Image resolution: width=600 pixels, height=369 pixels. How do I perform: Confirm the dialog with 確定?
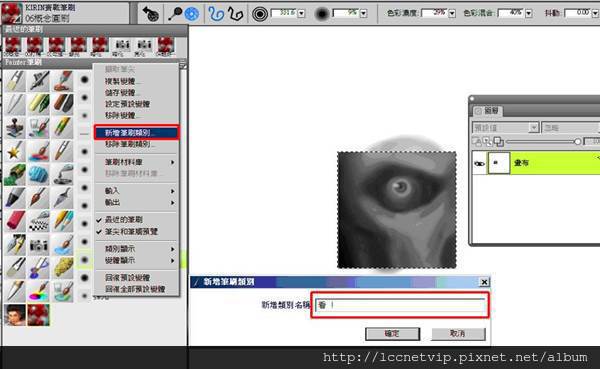pyautogui.click(x=392, y=334)
